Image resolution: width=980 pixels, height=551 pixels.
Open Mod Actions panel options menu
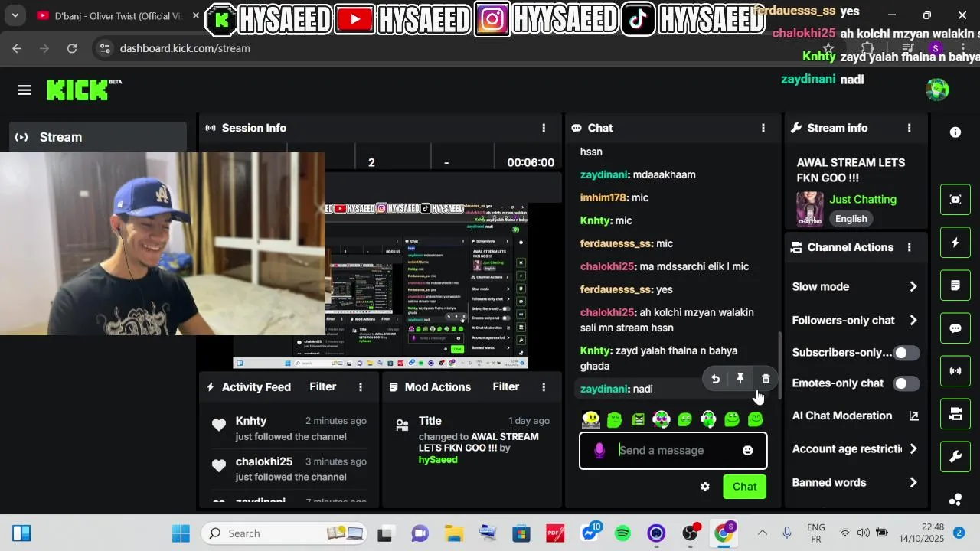coord(544,387)
